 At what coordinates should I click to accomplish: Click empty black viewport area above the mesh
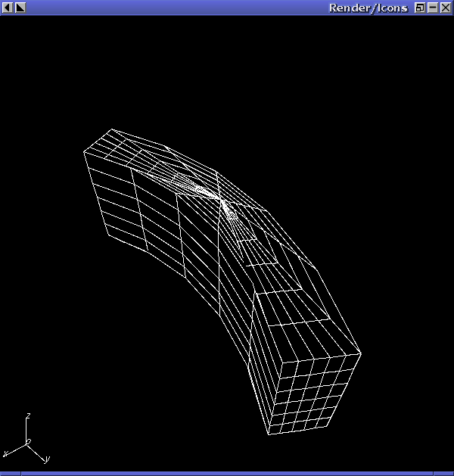(227, 70)
